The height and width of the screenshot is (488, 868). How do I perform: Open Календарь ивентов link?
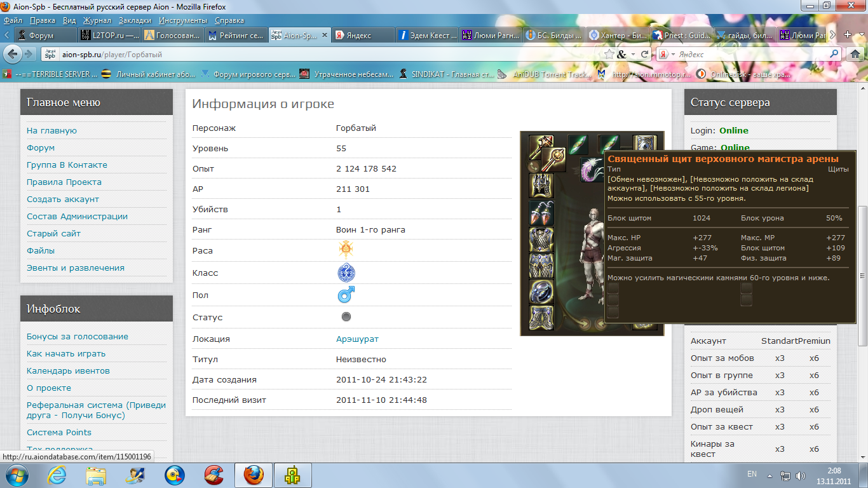[68, 370]
